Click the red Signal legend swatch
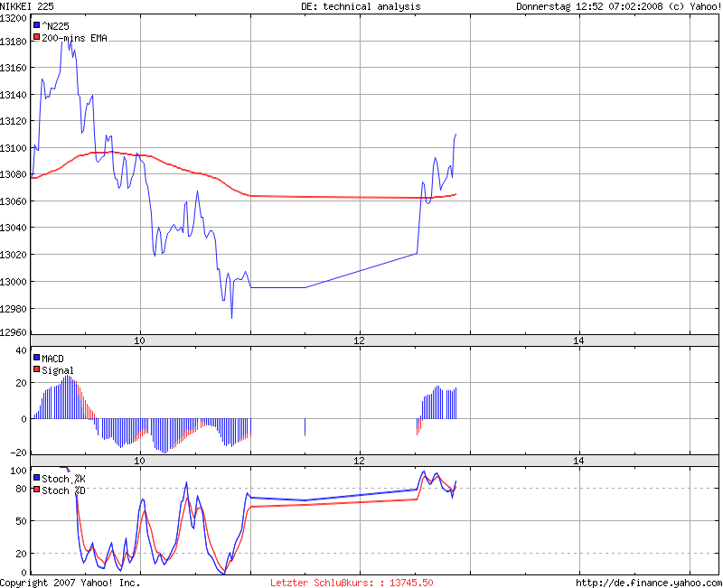The width and height of the screenshot is (723, 588). [x=37, y=370]
